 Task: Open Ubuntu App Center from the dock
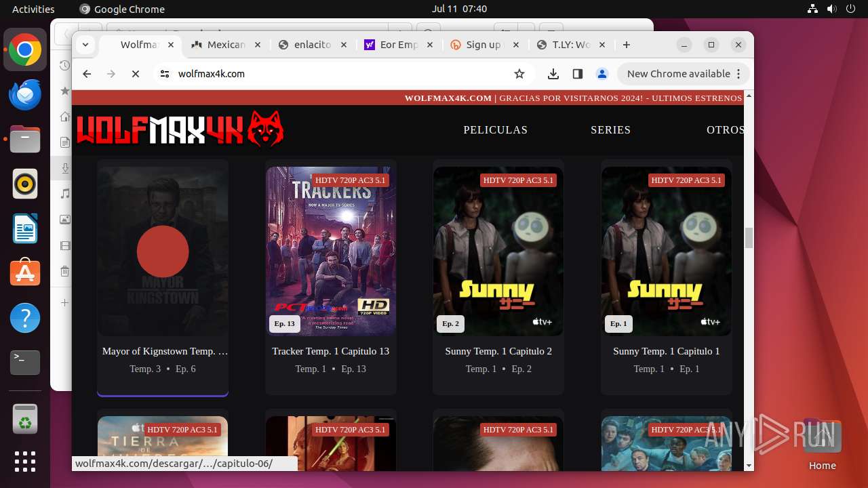(25, 273)
